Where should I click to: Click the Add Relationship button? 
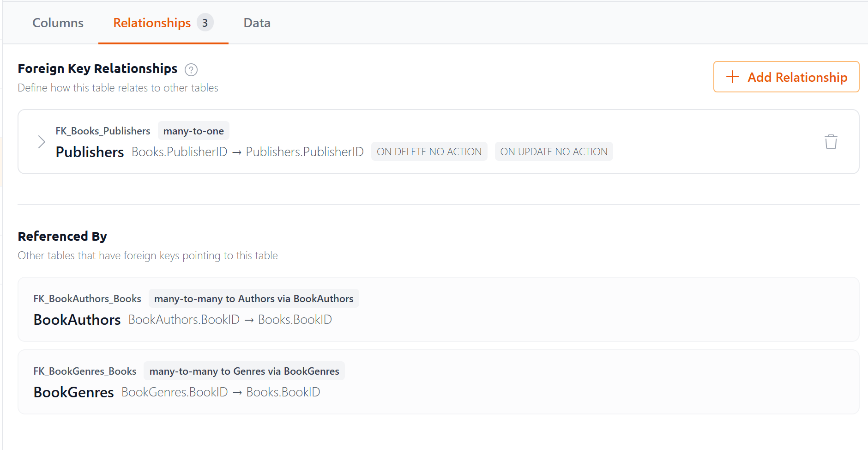pyautogui.click(x=786, y=77)
